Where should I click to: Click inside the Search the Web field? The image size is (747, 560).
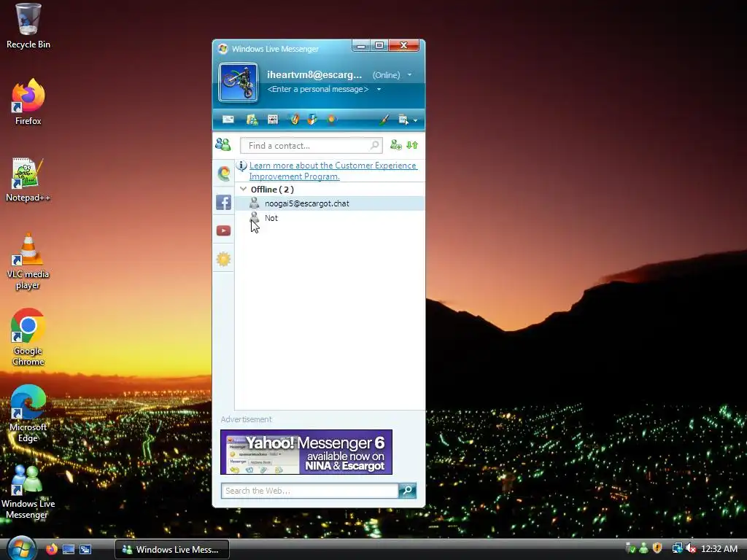(309, 491)
